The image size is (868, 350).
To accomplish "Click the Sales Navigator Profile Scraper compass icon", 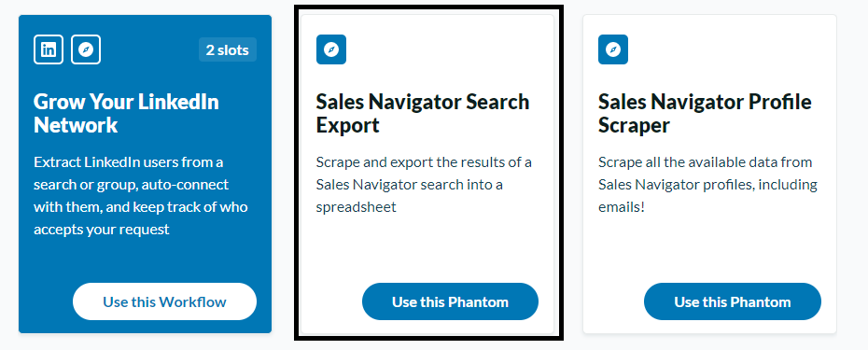I will click(613, 49).
